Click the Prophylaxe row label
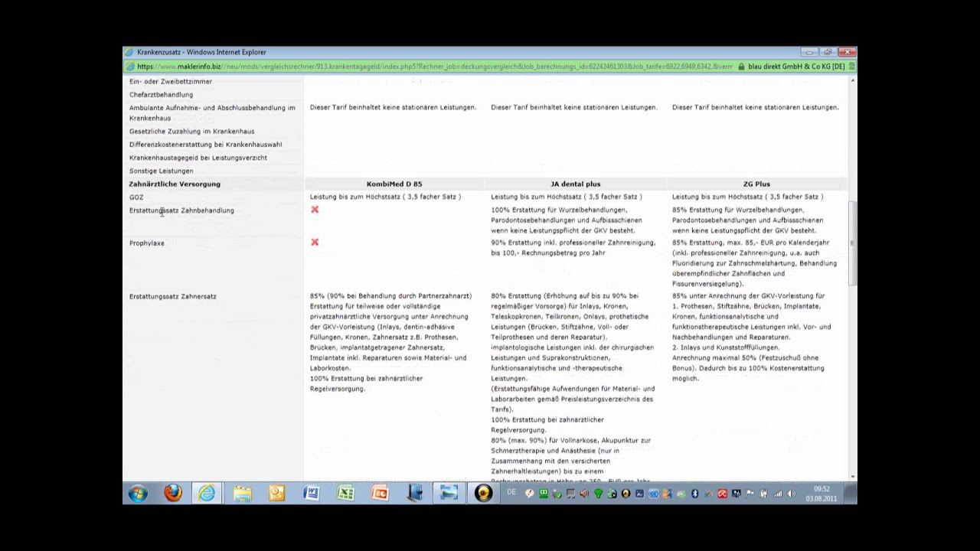Screen dimensions: 980x551 (147, 243)
